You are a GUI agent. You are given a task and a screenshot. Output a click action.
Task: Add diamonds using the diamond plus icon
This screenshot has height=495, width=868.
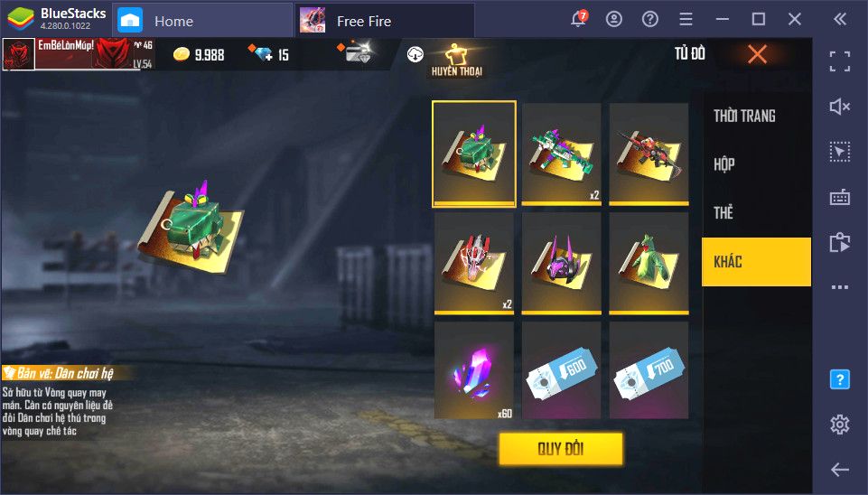261,53
